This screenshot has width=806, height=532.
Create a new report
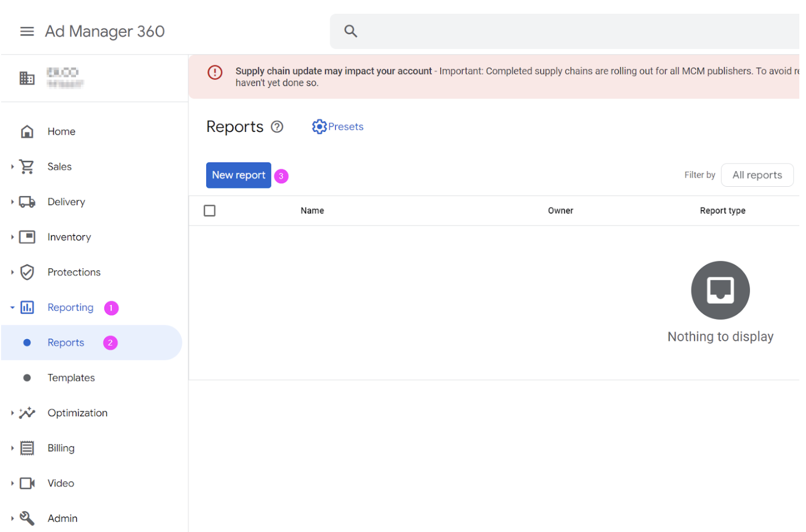(238, 175)
